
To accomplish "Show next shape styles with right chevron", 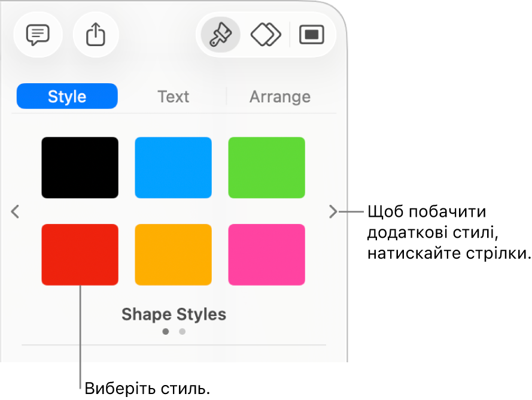I will tap(333, 211).
